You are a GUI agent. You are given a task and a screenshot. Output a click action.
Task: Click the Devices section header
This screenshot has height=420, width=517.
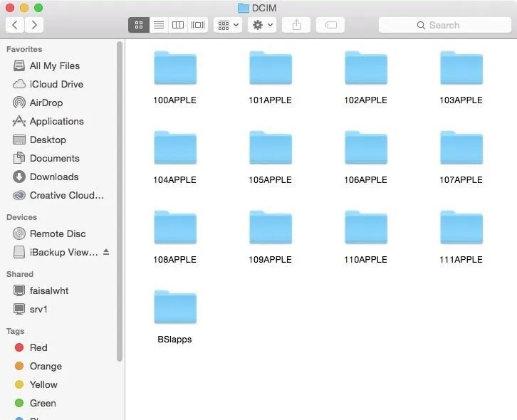21,217
